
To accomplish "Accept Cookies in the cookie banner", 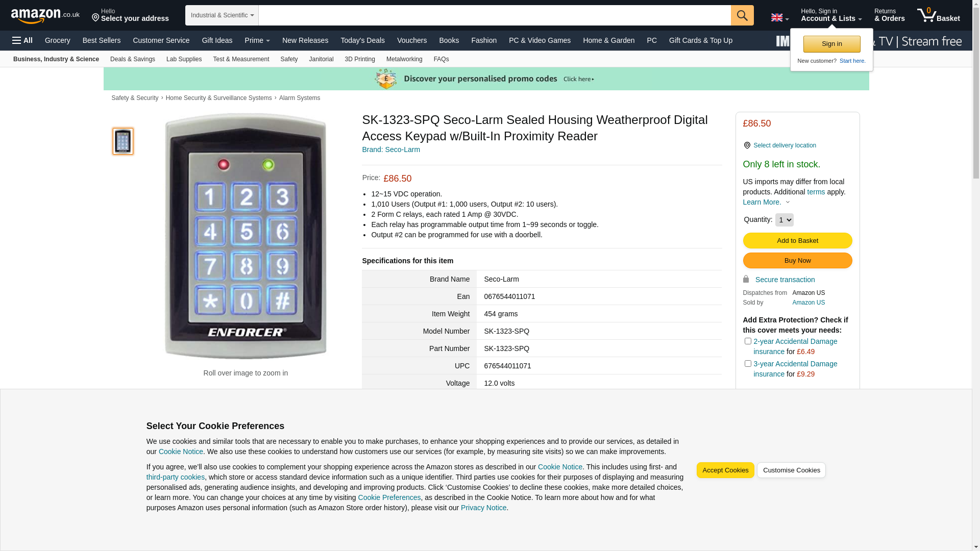I will (x=725, y=470).
